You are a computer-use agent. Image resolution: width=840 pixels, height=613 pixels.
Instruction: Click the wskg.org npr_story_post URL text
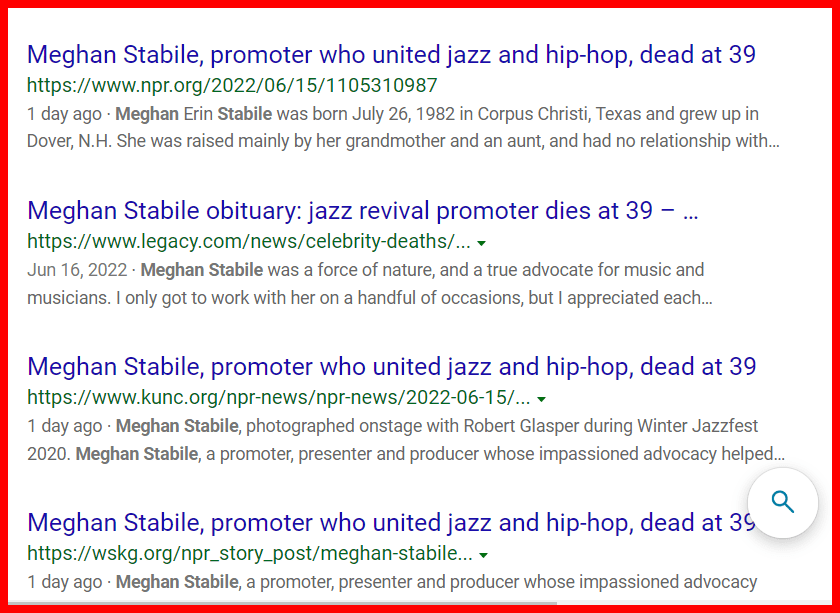tap(249, 554)
